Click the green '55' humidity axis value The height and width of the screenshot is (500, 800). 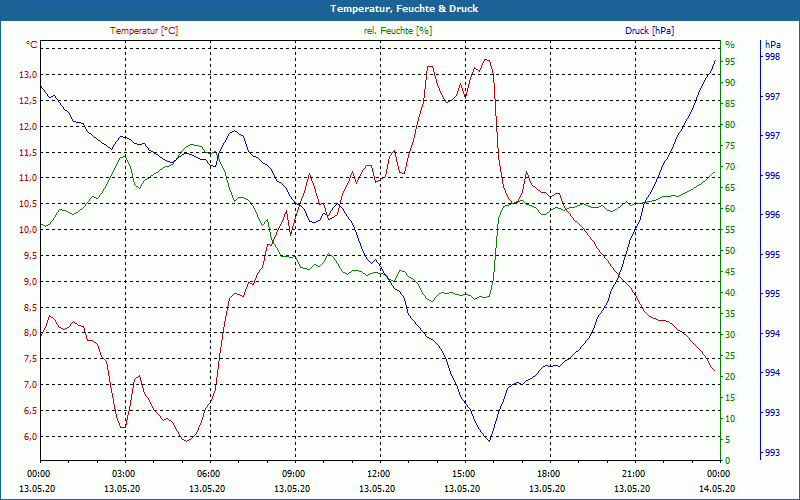(x=730, y=230)
